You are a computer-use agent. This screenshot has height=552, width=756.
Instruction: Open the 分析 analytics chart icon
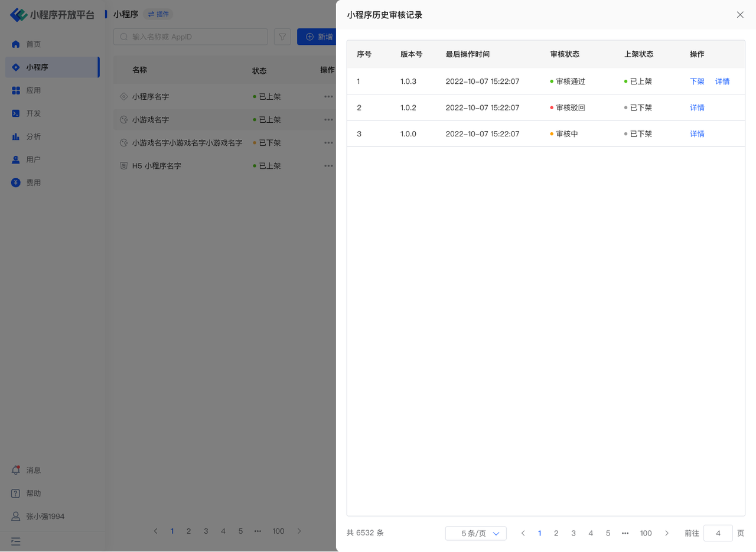click(x=16, y=136)
